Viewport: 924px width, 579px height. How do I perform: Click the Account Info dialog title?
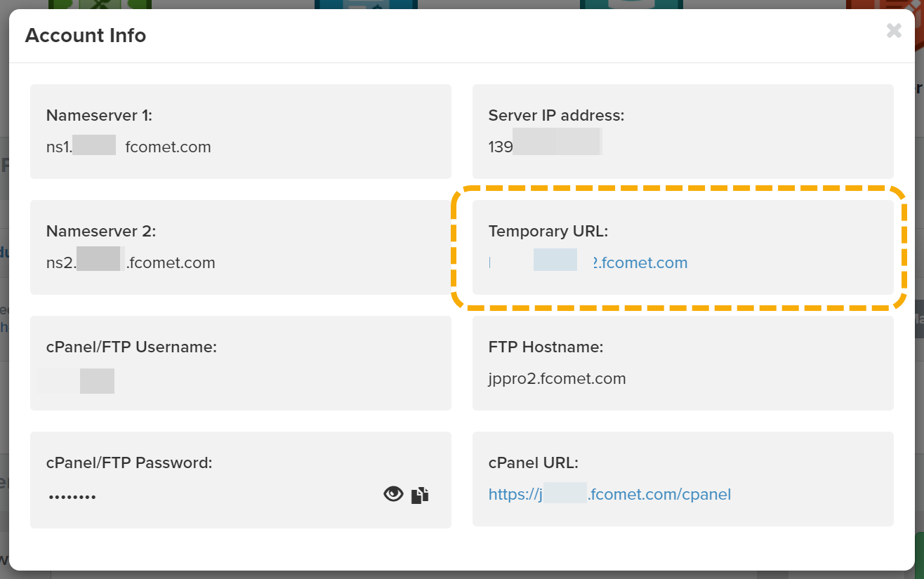[86, 35]
